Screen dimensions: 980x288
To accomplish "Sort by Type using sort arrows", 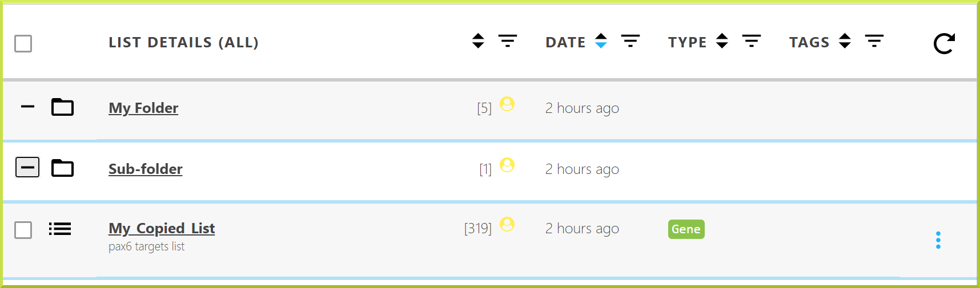I will [x=722, y=40].
